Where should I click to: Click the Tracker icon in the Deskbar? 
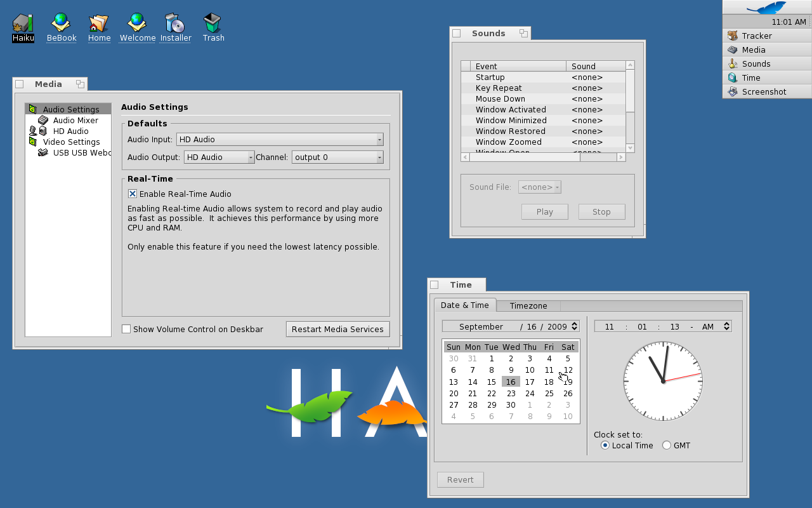tap(733, 36)
